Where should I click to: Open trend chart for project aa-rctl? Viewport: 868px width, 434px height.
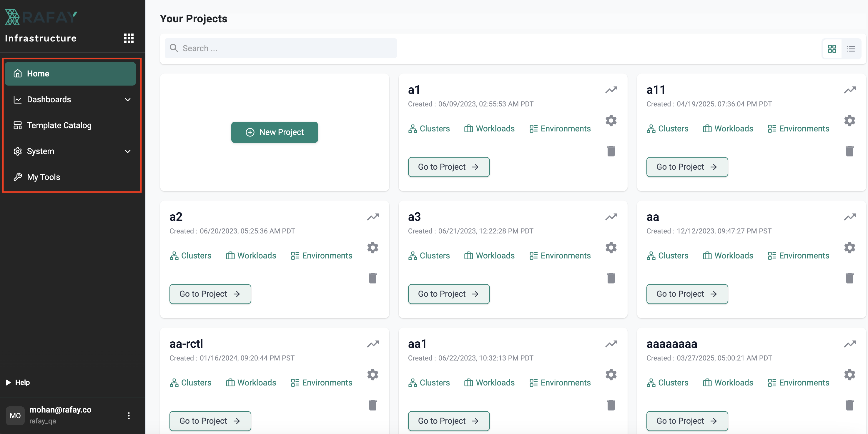[373, 344]
